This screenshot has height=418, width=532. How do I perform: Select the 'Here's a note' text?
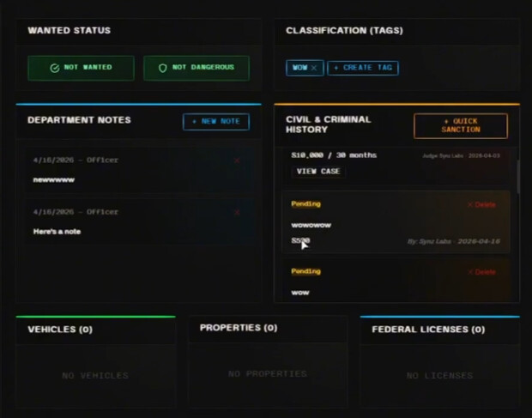click(57, 232)
